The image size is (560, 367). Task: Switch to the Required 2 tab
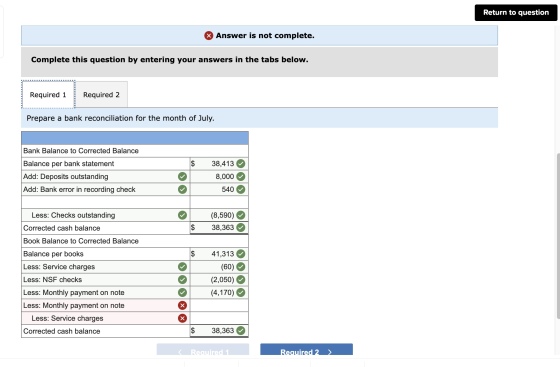click(101, 95)
